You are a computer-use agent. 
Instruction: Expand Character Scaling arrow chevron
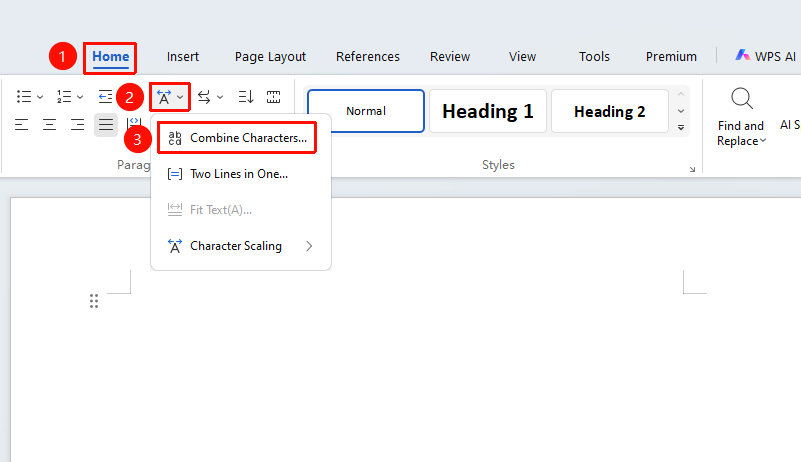click(x=309, y=246)
